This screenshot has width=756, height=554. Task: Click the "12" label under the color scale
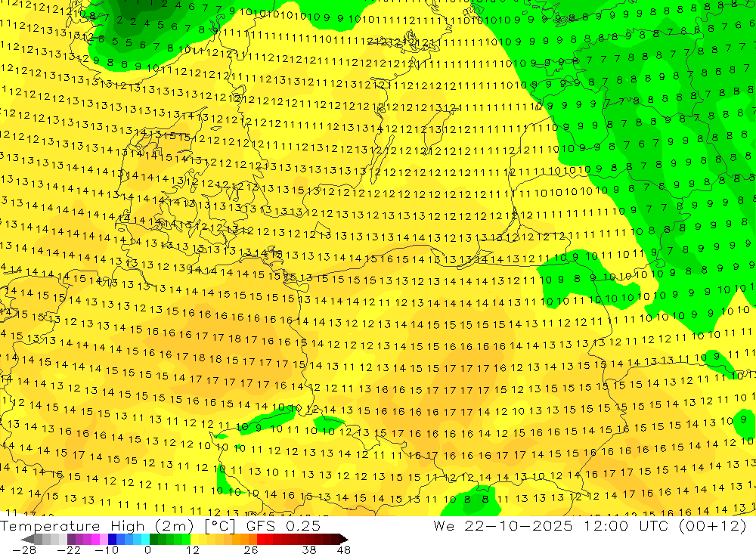pyautogui.click(x=193, y=549)
